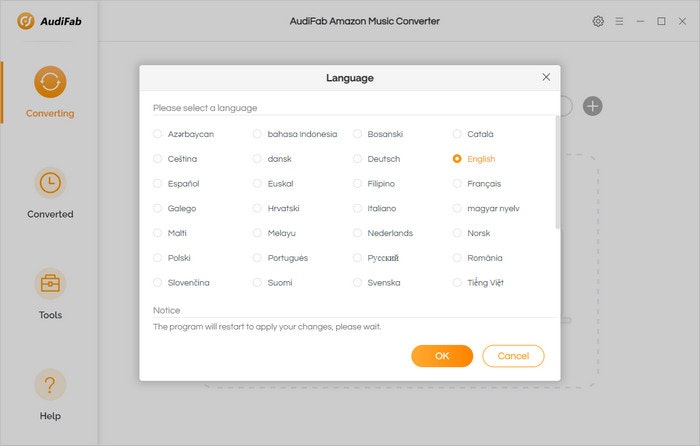Select Norsk radio button

click(457, 233)
